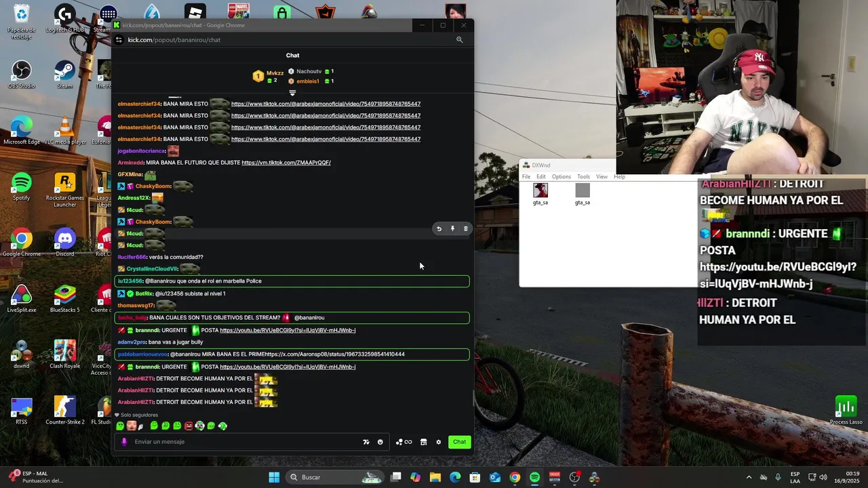
Task: Click the purple microphone icon in message box
Action: coord(123,442)
